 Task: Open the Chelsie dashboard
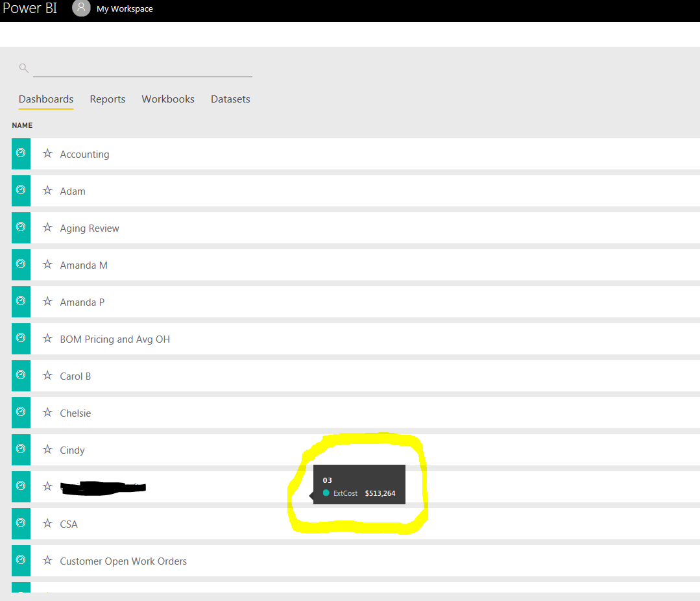coord(75,413)
